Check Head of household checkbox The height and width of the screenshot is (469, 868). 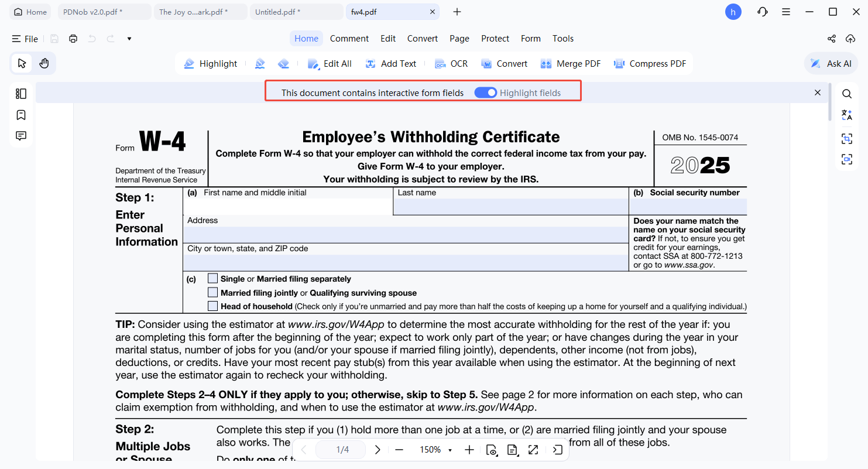[212, 305]
